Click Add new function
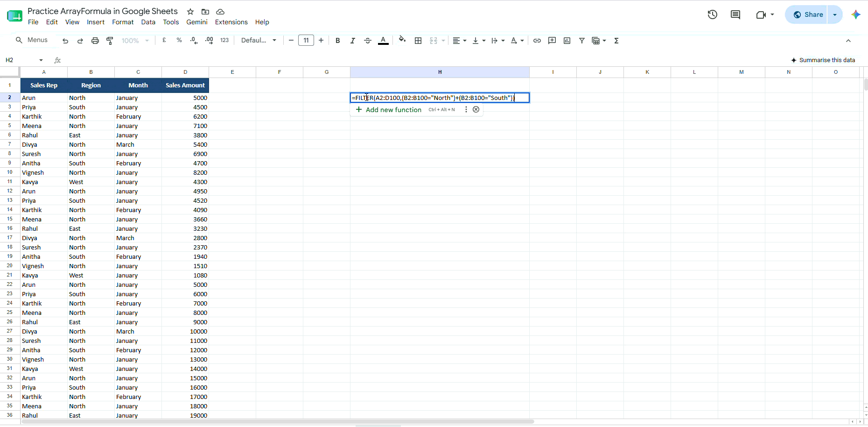Screen dimensions: 868x427 point(388,110)
